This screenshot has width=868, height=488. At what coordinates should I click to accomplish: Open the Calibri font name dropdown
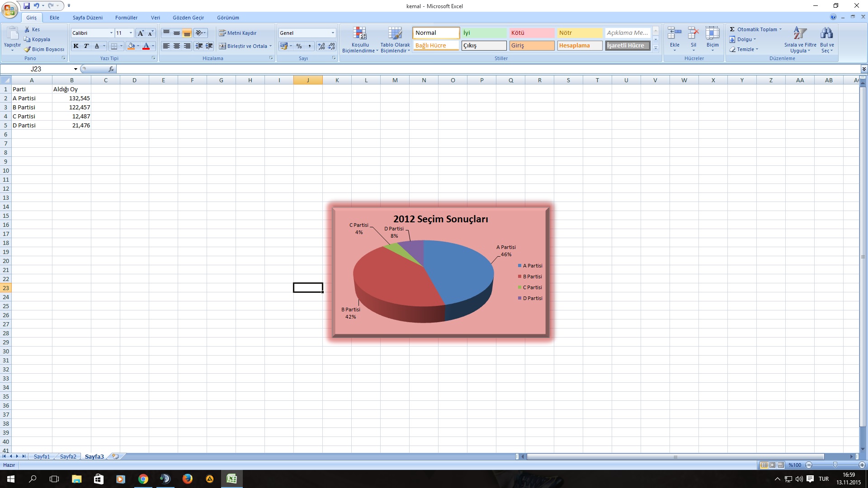pyautogui.click(x=111, y=33)
